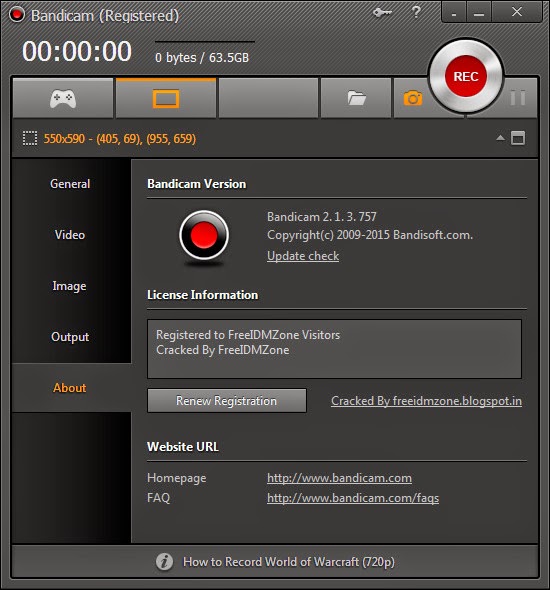Capture a screenshot with the camera icon
Viewport: 550px width, 590px height.
[x=413, y=98]
